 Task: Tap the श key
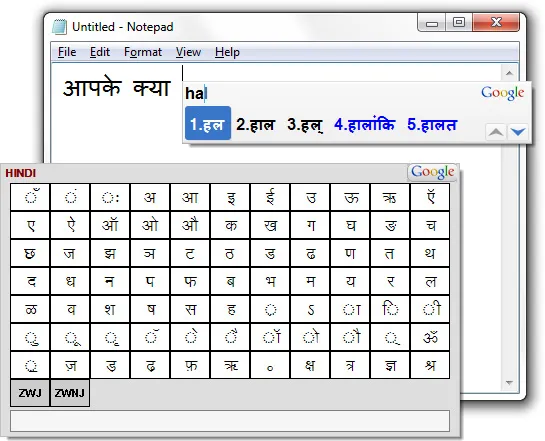pos(110,309)
